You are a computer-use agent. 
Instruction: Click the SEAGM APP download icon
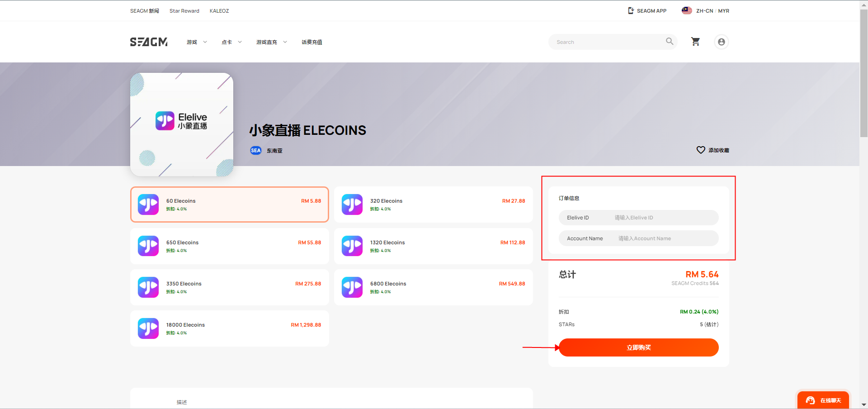(631, 10)
